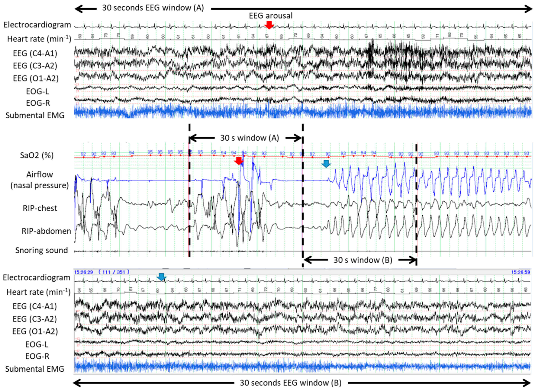
Task: Click the blue arrow on window B's electrocardiogram
Action: [162, 277]
